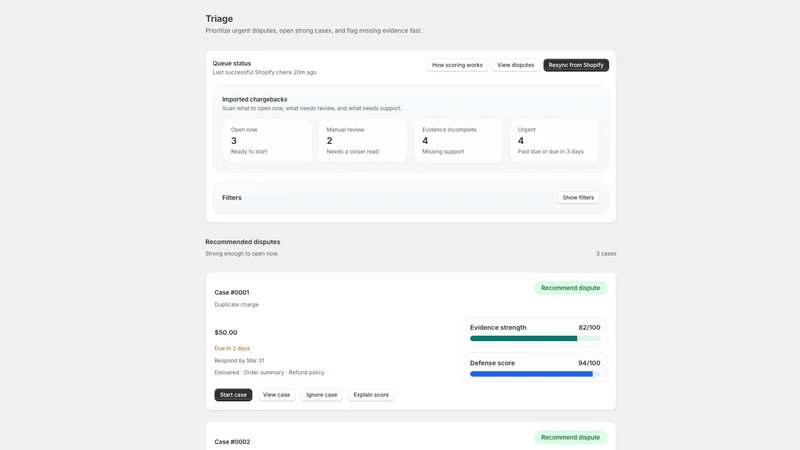
Task: Select the Urgent stat card
Action: [x=554, y=140]
